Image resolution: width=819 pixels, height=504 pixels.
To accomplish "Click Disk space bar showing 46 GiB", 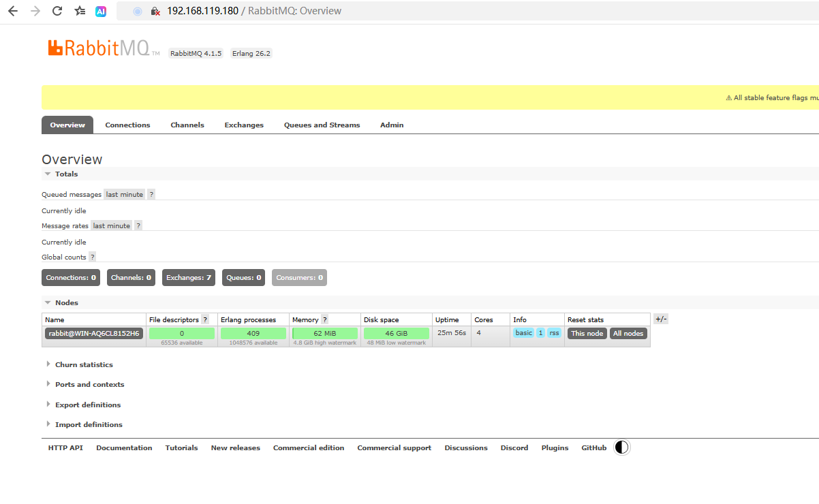I will click(x=397, y=334).
